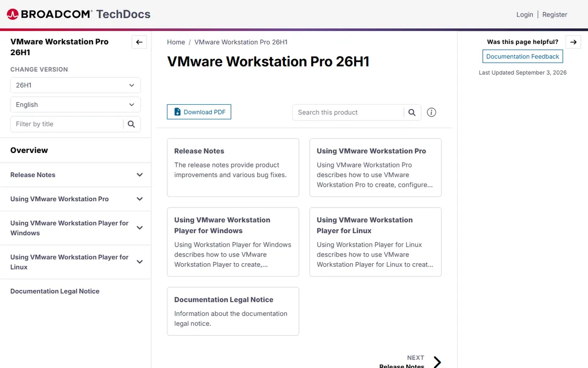
Task: Click the Login link
Action: click(524, 14)
